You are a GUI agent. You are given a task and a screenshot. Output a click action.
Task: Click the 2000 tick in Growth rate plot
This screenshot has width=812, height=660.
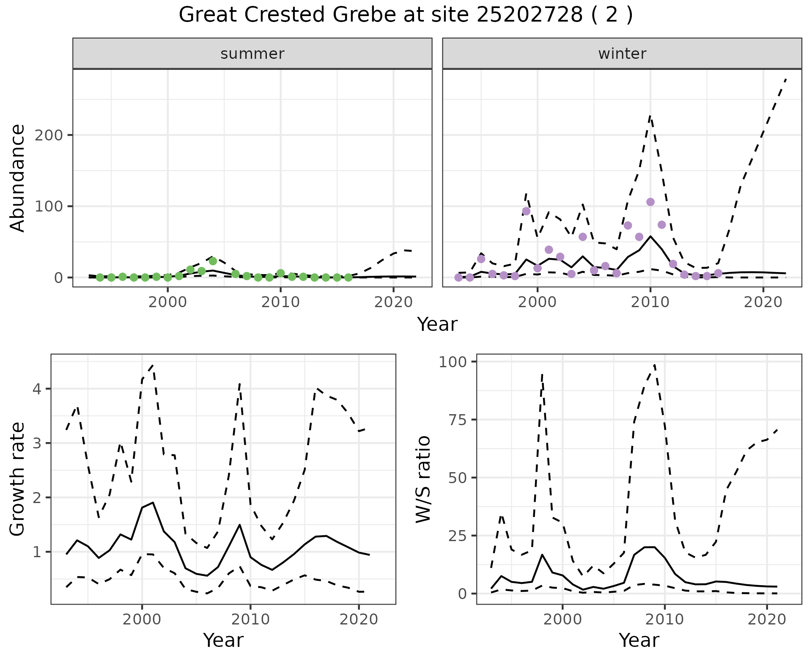(x=142, y=619)
